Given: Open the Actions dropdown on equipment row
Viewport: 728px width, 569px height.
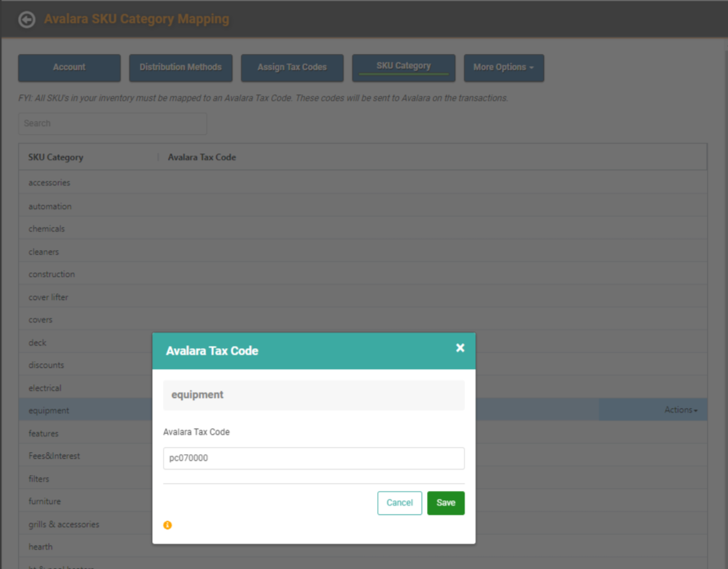Looking at the screenshot, I should click(x=681, y=410).
